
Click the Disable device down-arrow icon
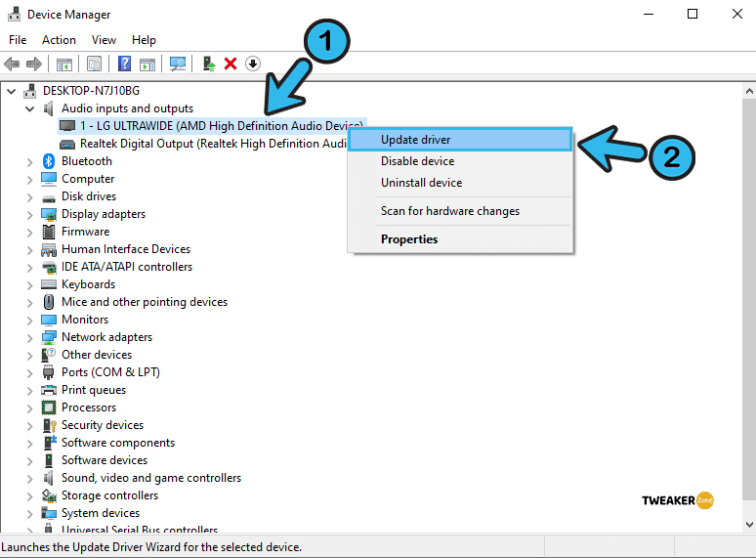pyautogui.click(x=253, y=64)
